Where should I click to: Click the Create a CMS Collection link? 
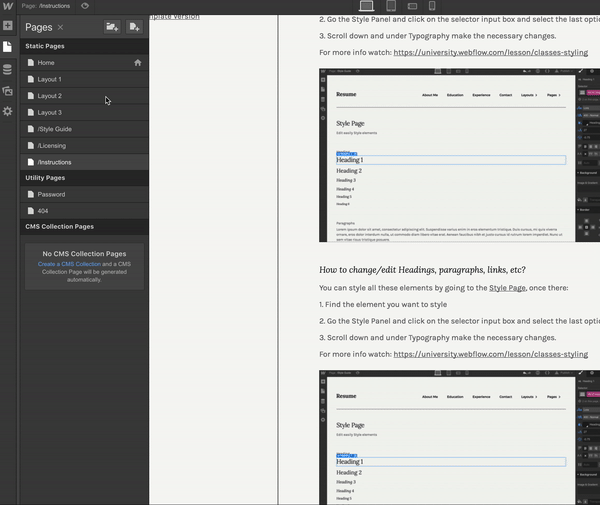click(x=69, y=264)
